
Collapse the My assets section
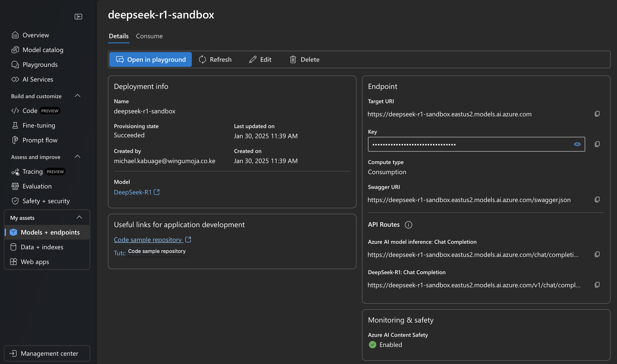(79, 217)
